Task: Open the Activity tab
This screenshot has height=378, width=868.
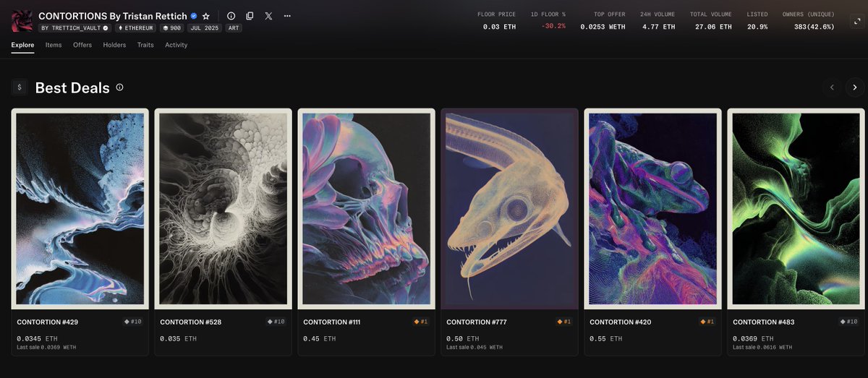Action: (x=176, y=45)
